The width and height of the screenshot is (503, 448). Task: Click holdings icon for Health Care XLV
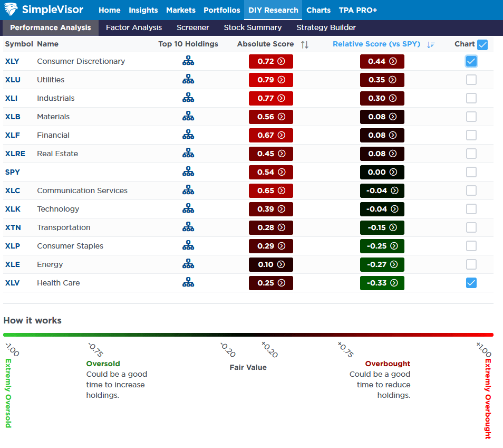[x=188, y=283]
